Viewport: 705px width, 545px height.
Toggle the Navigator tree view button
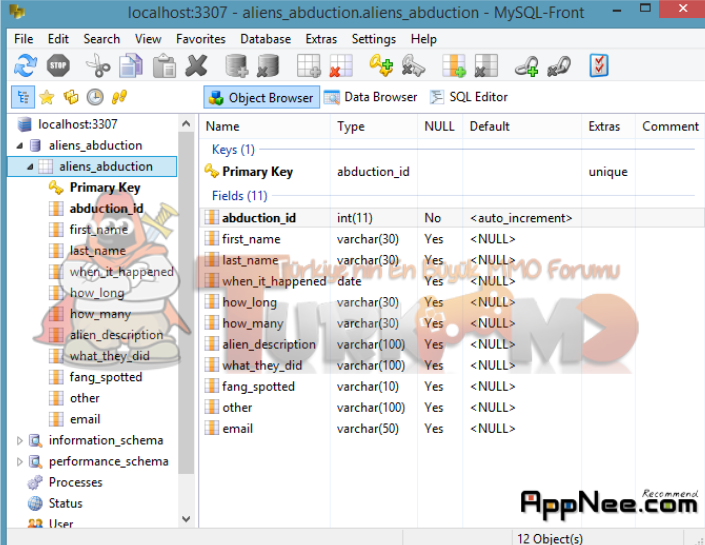[23, 97]
